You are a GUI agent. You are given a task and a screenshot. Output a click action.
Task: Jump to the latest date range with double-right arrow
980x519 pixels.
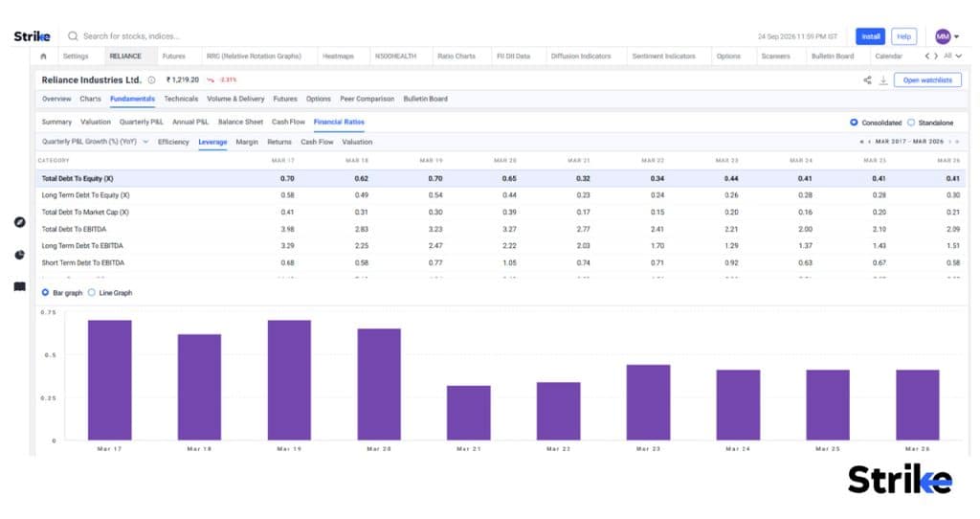click(x=957, y=142)
